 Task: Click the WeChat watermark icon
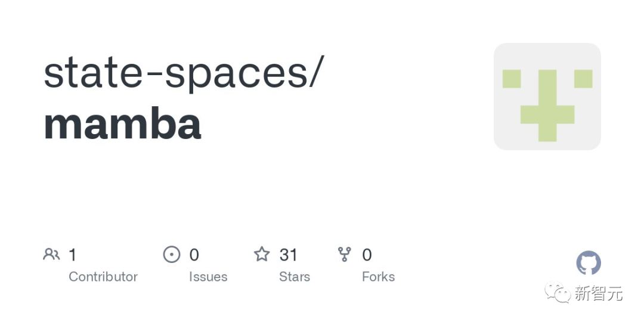(x=560, y=293)
